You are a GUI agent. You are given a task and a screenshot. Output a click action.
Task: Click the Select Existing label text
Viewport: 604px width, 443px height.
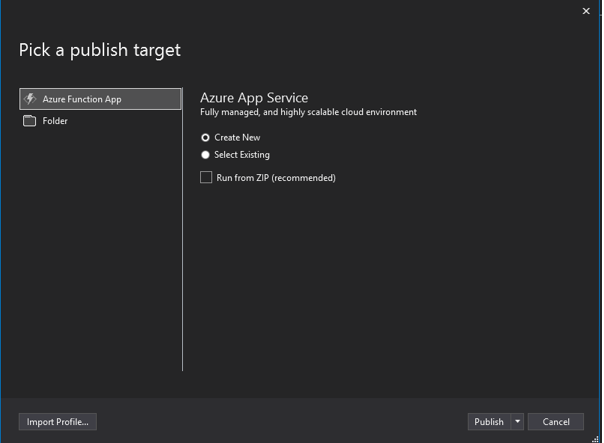pyautogui.click(x=242, y=155)
